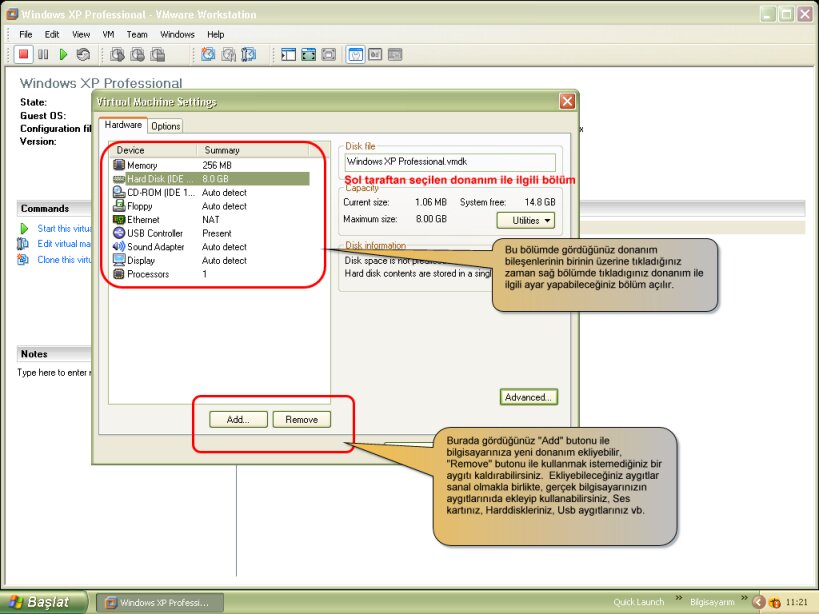819x614 pixels.
Task: Select the USB Controller device entry
Action: click(212, 233)
